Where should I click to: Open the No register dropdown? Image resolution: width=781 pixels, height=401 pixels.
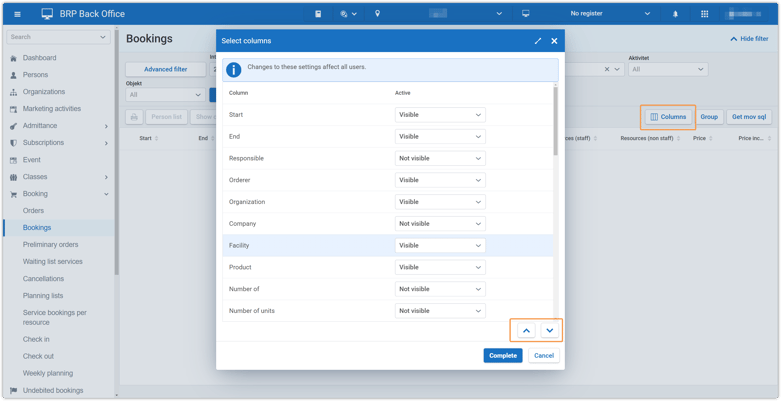point(611,14)
